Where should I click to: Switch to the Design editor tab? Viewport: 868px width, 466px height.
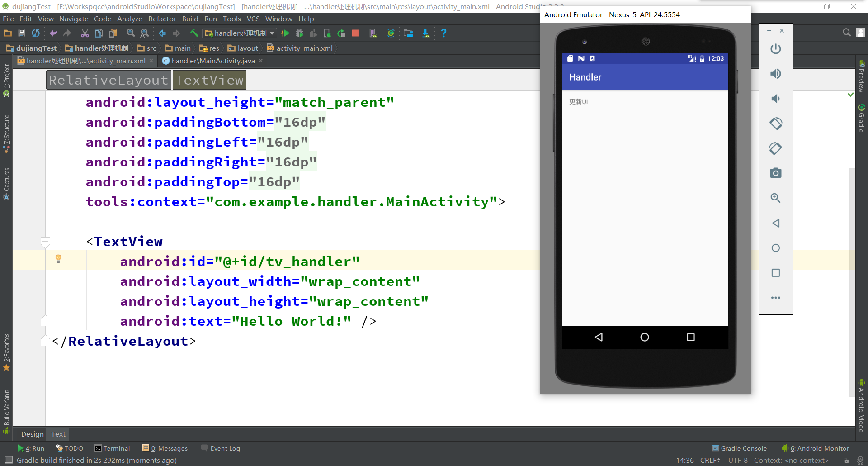(32, 434)
